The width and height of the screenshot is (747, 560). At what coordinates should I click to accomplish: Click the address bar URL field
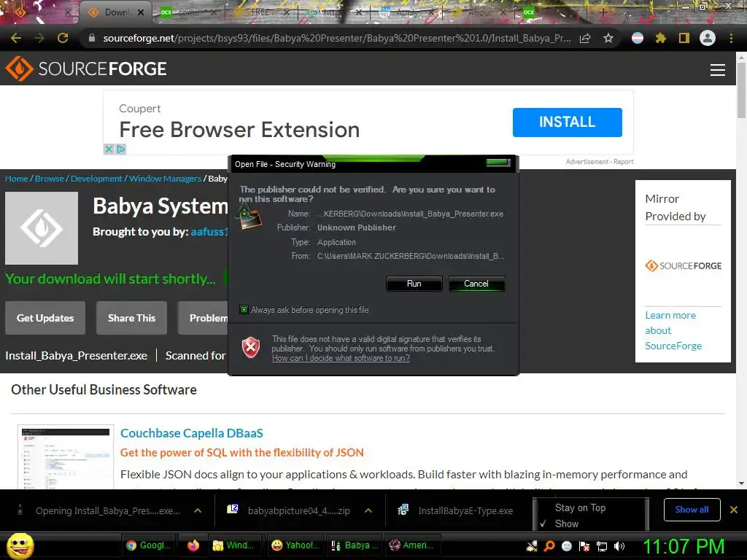click(x=337, y=38)
